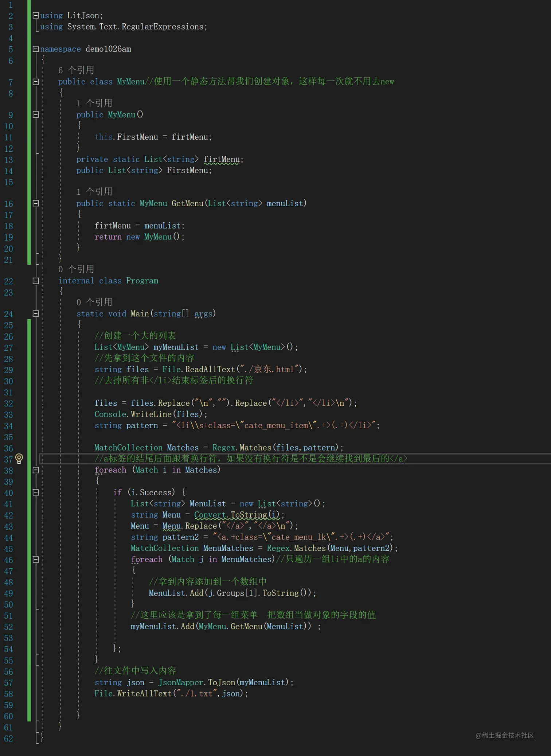
Task: Click 'WriteLine' in the Console statement
Action: (151, 414)
